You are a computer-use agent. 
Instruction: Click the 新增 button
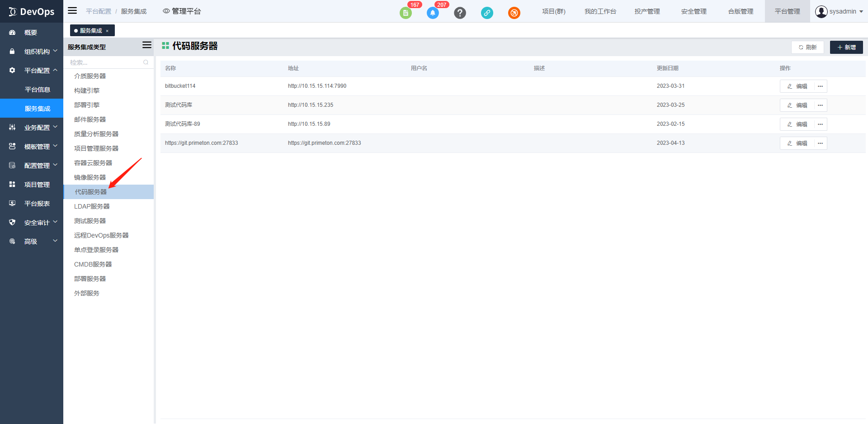click(x=846, y=48)
